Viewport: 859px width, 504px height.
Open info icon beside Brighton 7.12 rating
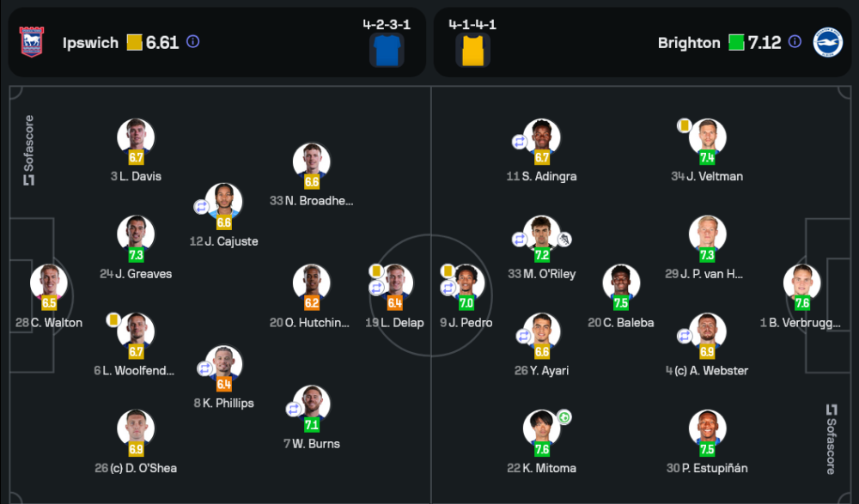(795, 41)
